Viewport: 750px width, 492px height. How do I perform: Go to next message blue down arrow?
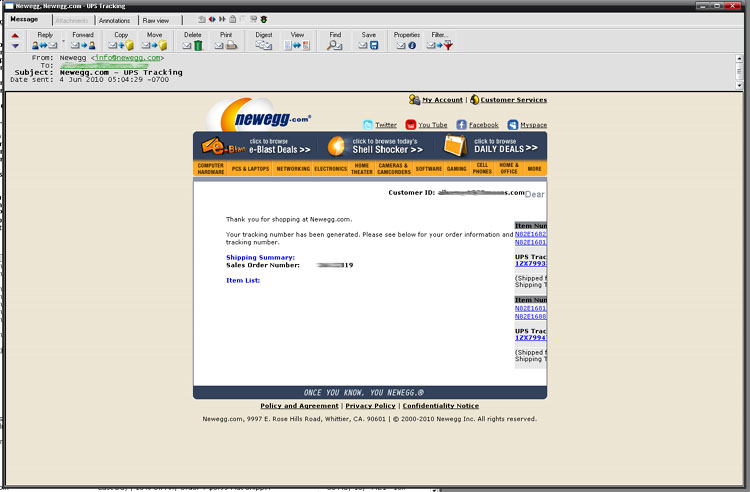15,46
